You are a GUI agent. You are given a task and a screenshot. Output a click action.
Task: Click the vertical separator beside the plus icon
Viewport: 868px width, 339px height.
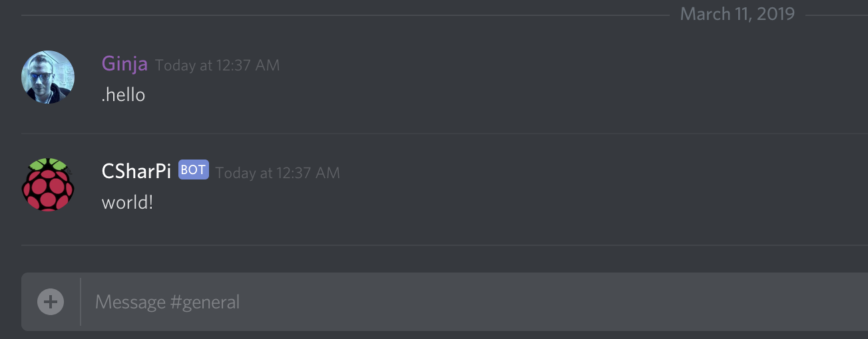point(81,302)
